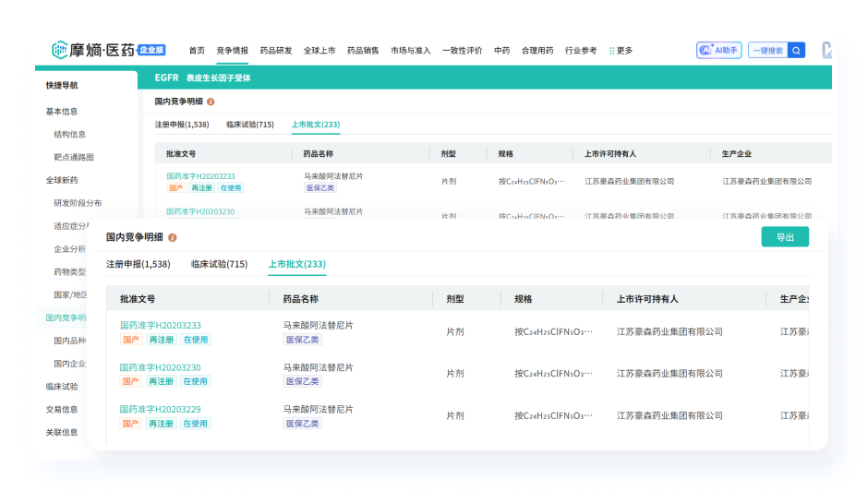Switch to back panel 临床试验(715) tab
The image size is (868, 491).
tap(249, 125)
